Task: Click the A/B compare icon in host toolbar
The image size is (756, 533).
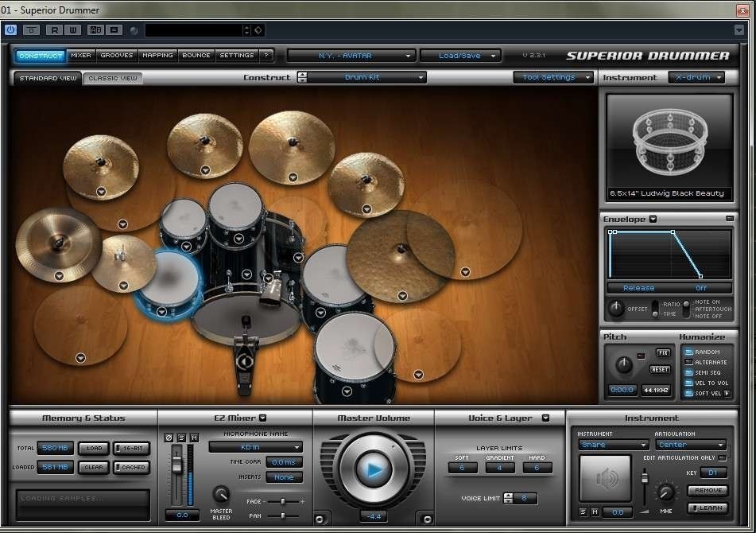Action: tap(95, 30)
